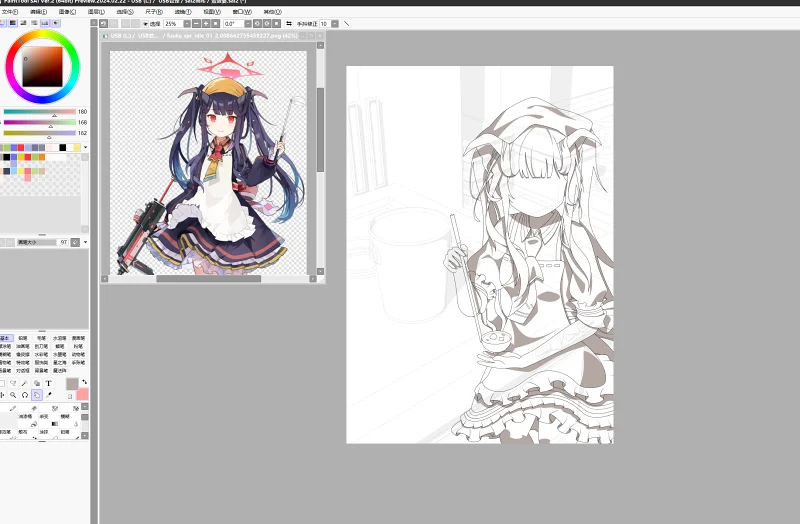Swap foreground and background colors
The height and width of the screenshot is (524, 800).
point(84,382)
